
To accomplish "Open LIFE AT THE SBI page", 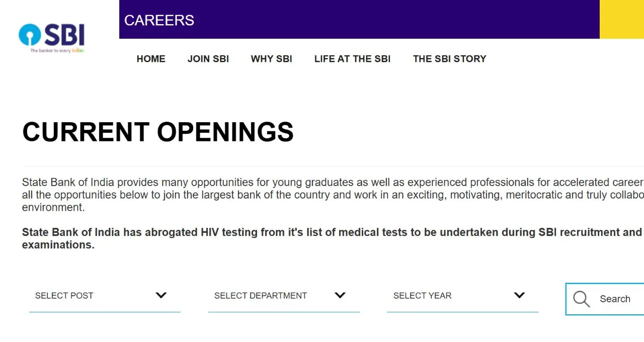I will point(352,59).
